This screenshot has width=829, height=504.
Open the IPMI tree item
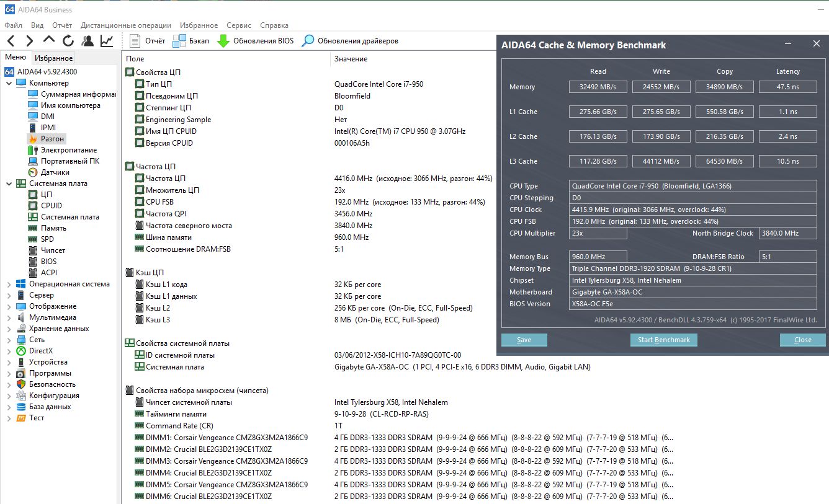pos(42,128)
